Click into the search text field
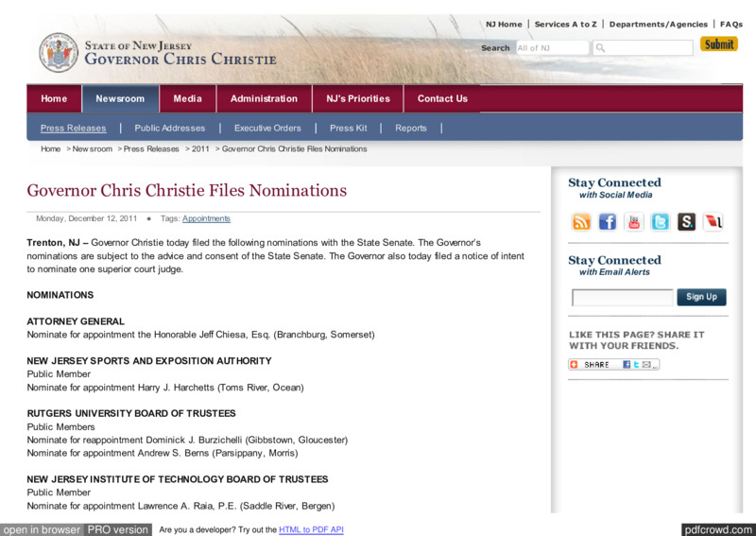This screenshot has width=756, height=536. 643,48
